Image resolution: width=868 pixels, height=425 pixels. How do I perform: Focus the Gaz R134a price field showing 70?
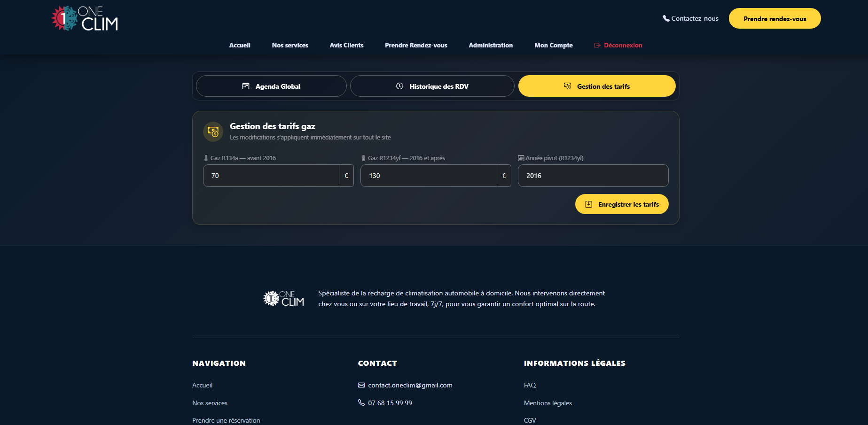click(271, 176)
